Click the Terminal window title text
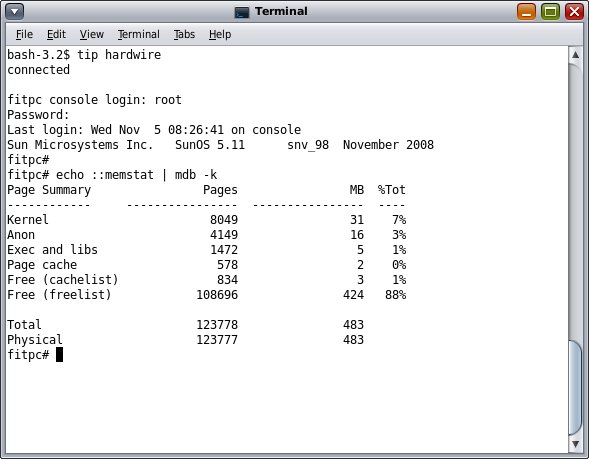 click(x=281, y=12)
